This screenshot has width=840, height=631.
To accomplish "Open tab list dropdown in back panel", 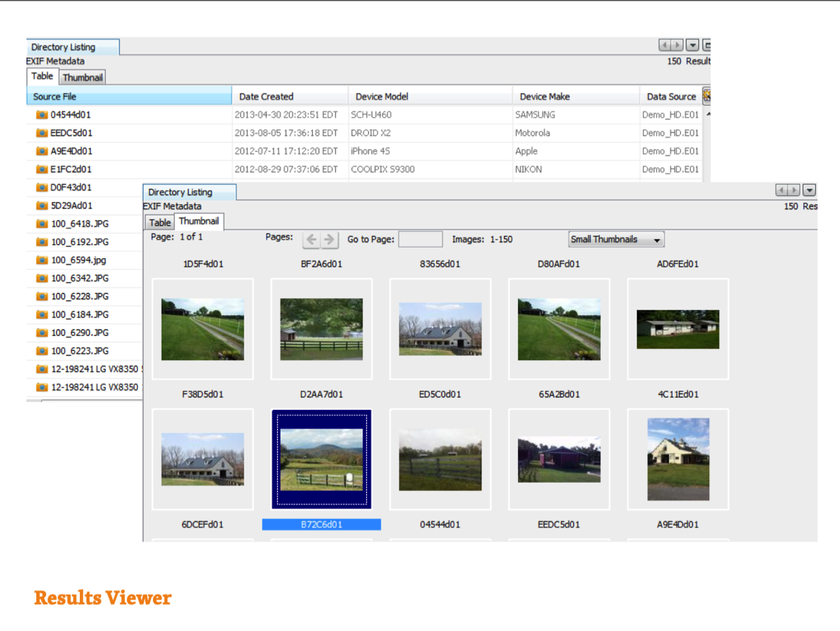I will click(x=692, y=45).
